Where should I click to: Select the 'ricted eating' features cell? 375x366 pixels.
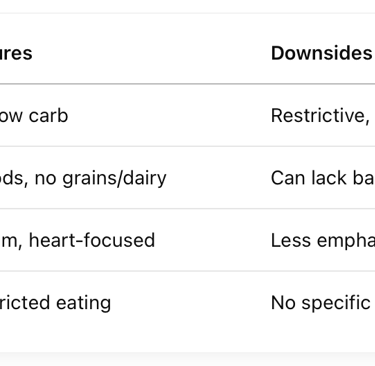pos(55,303)
